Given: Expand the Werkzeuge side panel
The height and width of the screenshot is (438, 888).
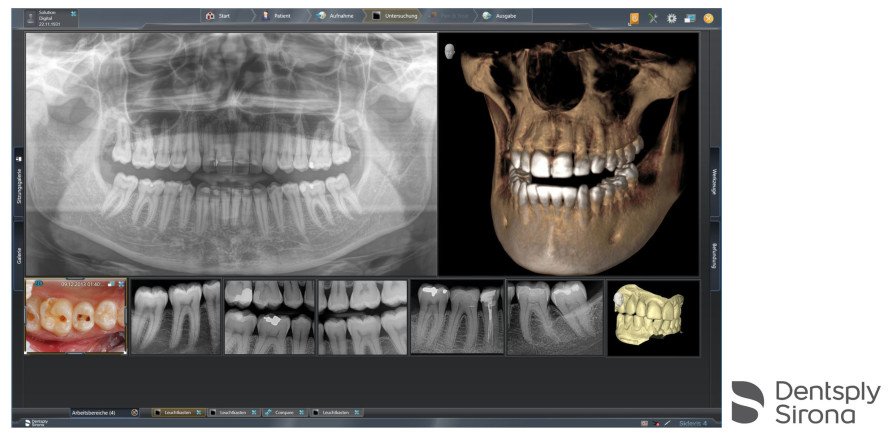Looking at the screenshot, I should coord(714,187).
